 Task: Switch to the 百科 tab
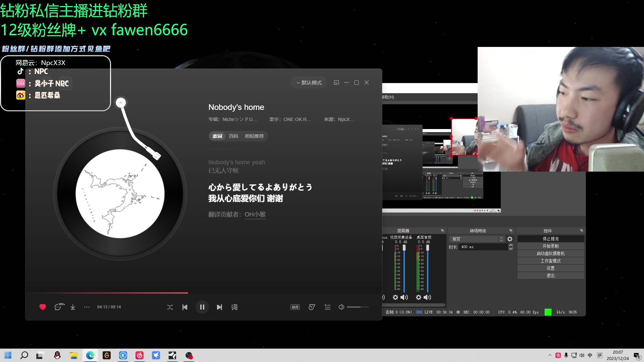click(x=233, y=136)
